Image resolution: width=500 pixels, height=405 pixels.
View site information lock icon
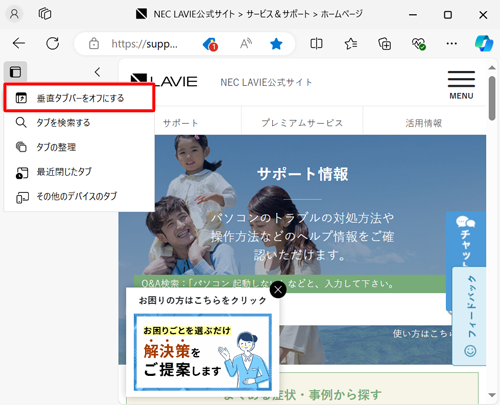tap(94, 43)
